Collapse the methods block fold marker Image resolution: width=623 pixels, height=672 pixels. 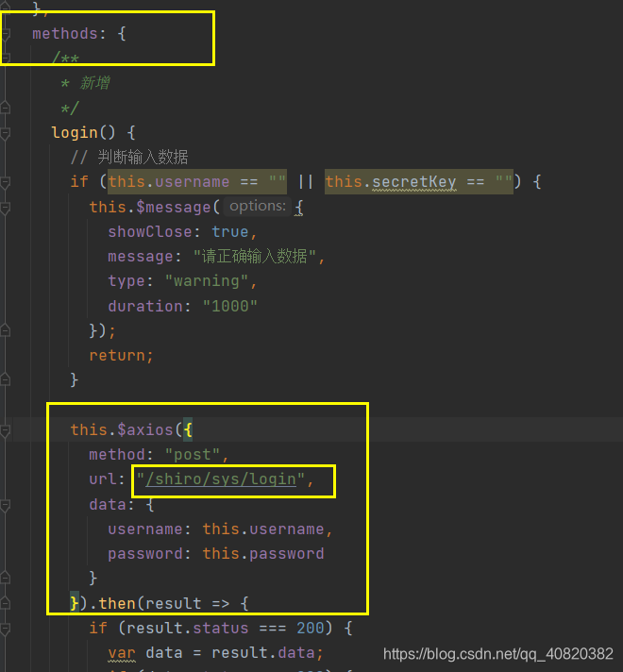[x=6, y=34]
